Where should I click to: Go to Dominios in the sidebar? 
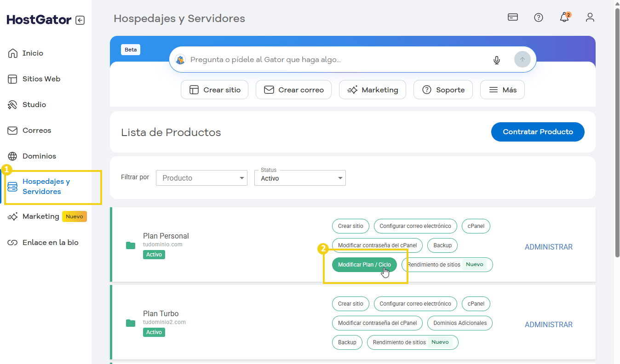(x=39, y=156)
